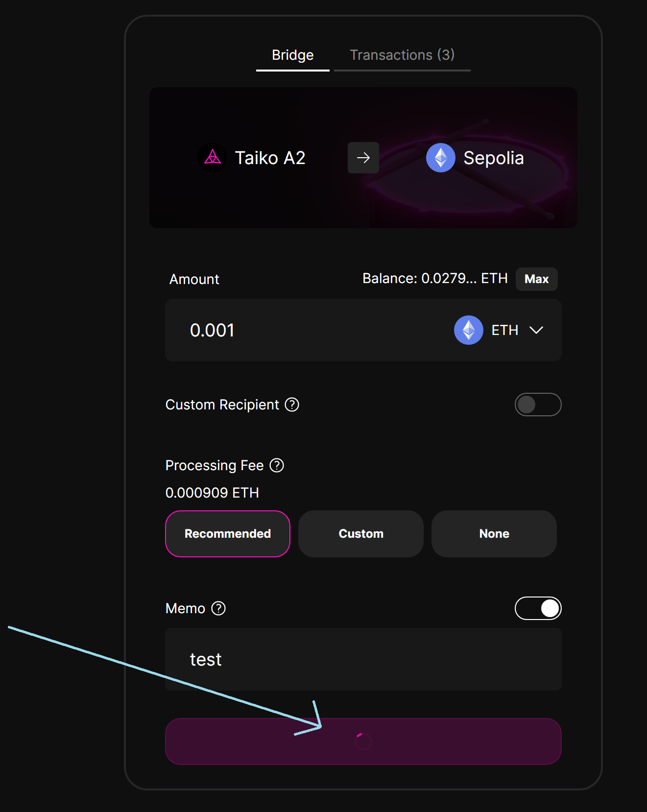
Task: Select the Bridge tab
Action: (292, 55)
